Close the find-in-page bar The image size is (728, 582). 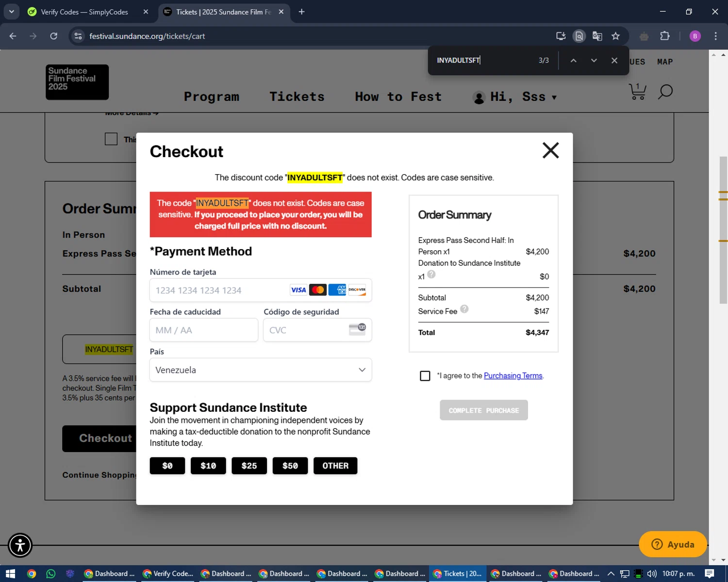coord(614,61)
